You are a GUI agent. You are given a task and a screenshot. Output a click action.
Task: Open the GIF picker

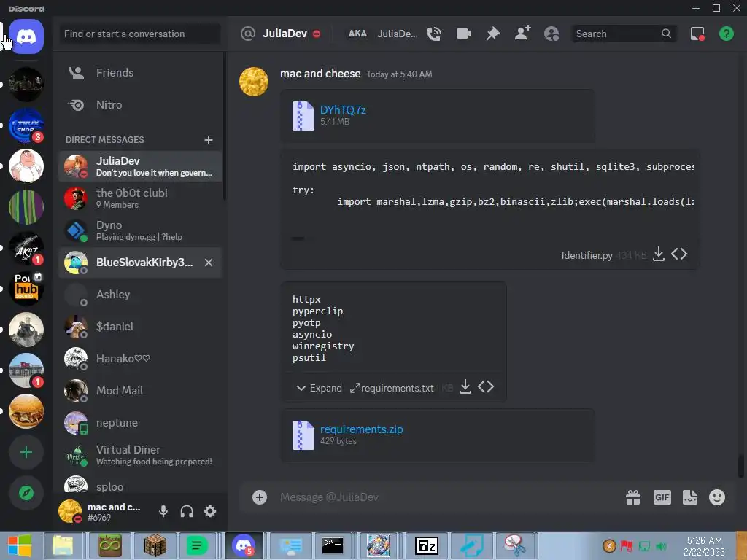click(x=662, y=497)
